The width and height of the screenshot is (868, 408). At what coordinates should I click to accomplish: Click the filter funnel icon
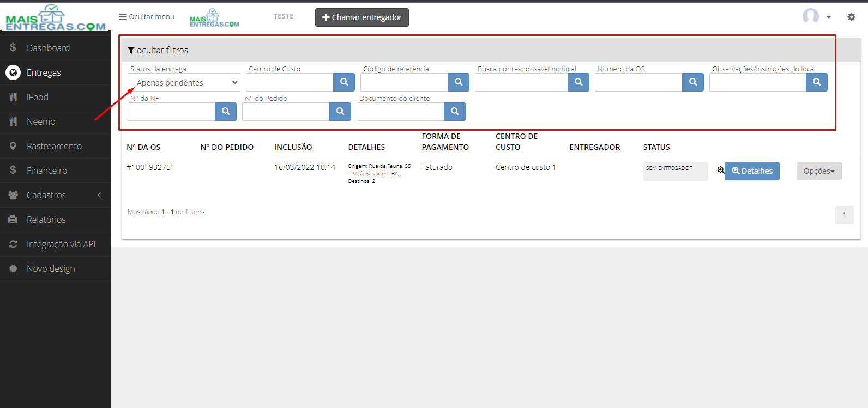(x=131, y=51)
